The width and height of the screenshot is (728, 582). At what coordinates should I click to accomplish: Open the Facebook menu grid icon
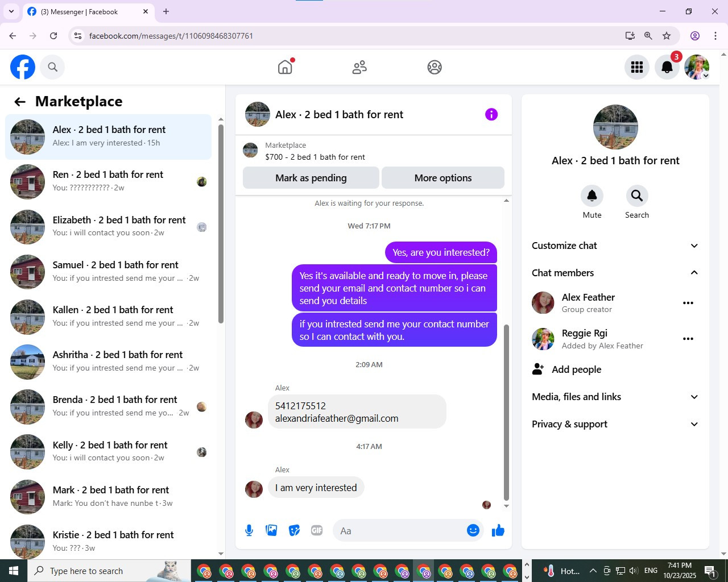[637, 67]
